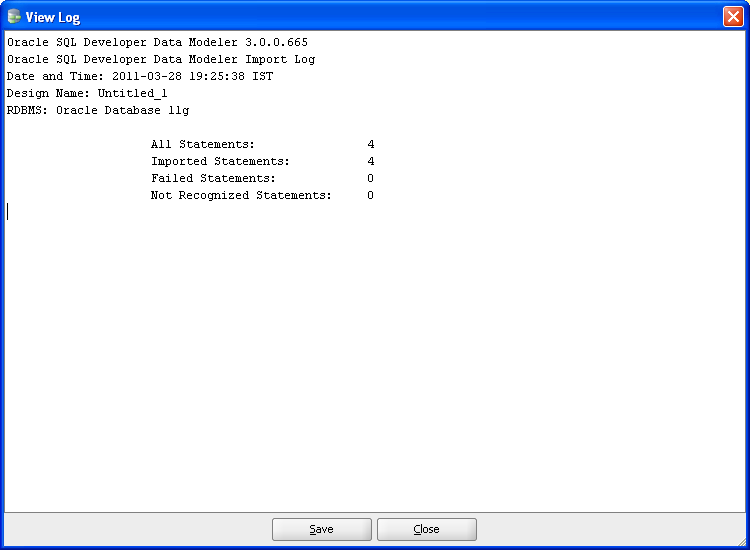Click the window resize grip corner
750x550 pixels.
point(741,542)
